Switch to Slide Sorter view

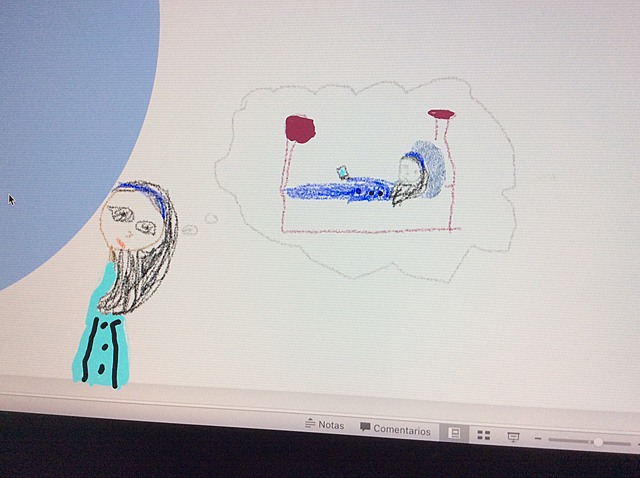(x=484, y=435)
